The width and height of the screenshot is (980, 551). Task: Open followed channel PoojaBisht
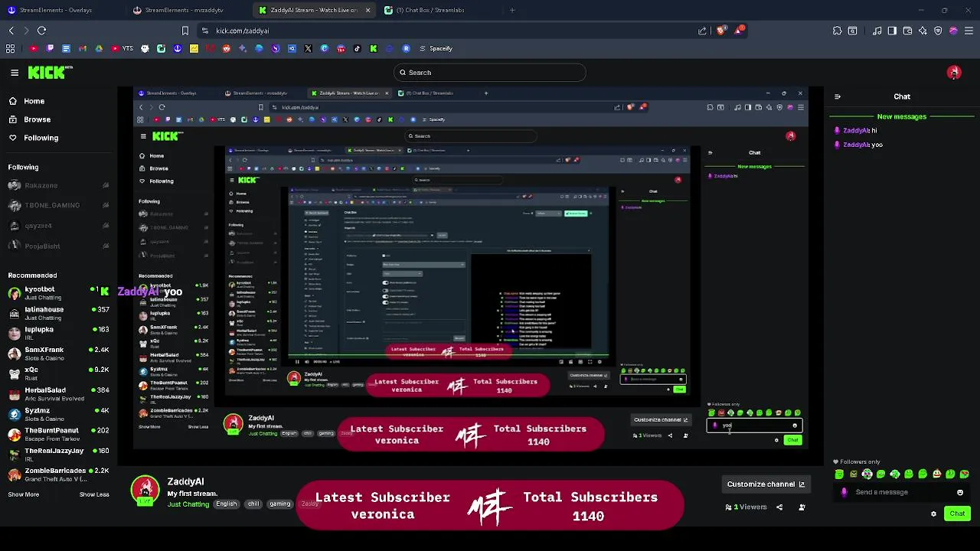coord(57,246)
